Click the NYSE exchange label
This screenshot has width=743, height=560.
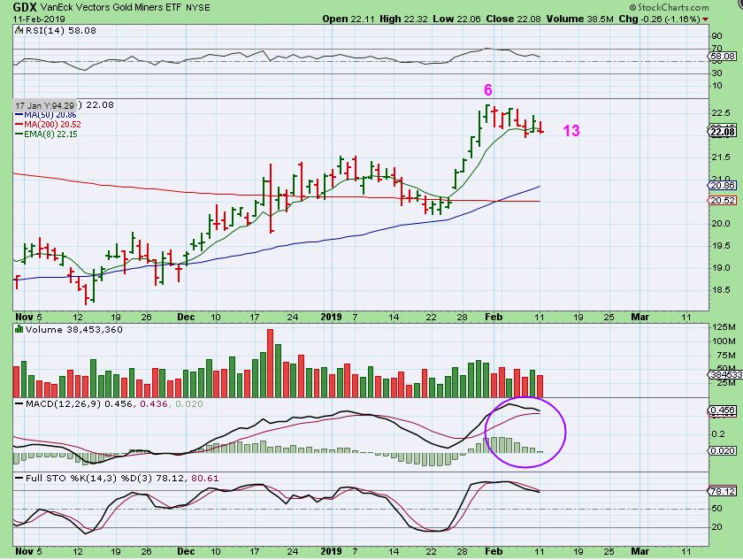coord(198,8)
